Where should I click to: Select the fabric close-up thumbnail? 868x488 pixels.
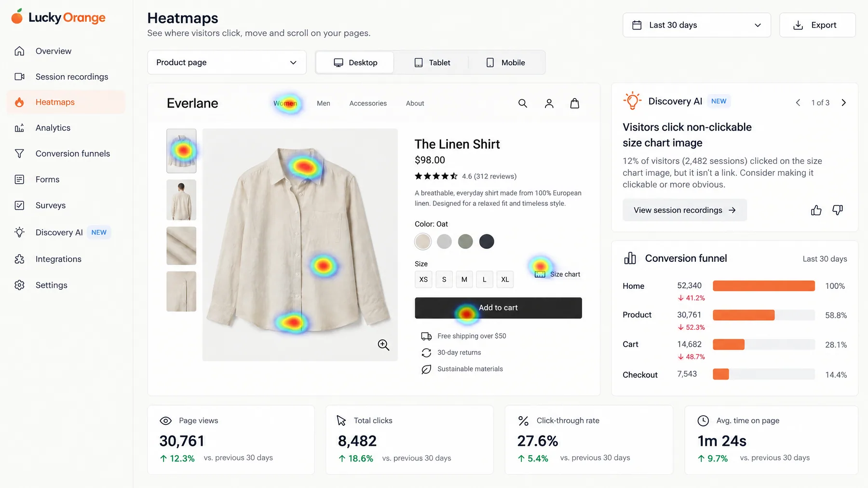[181, 246]
